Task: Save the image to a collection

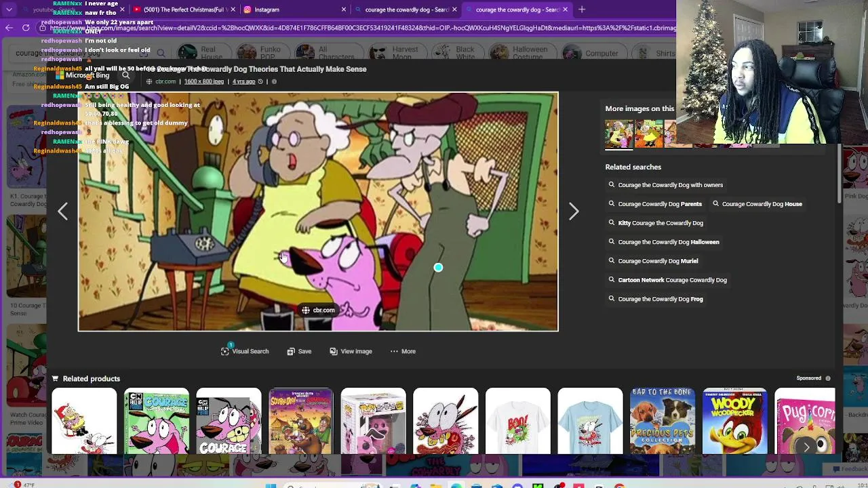Action: 299,351
